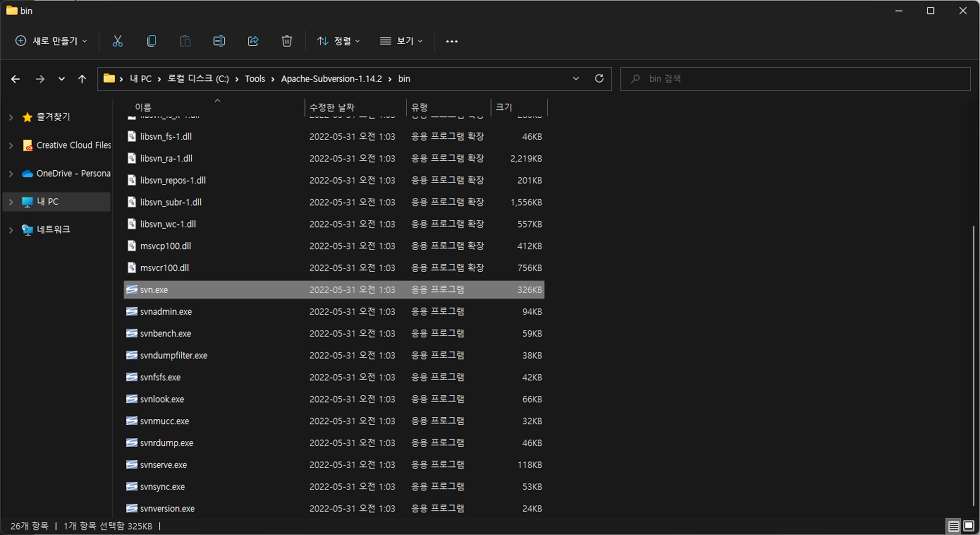Open the 정렬 sort dropdown
This screenshot has height=535, width=980.
pos(339,41)
